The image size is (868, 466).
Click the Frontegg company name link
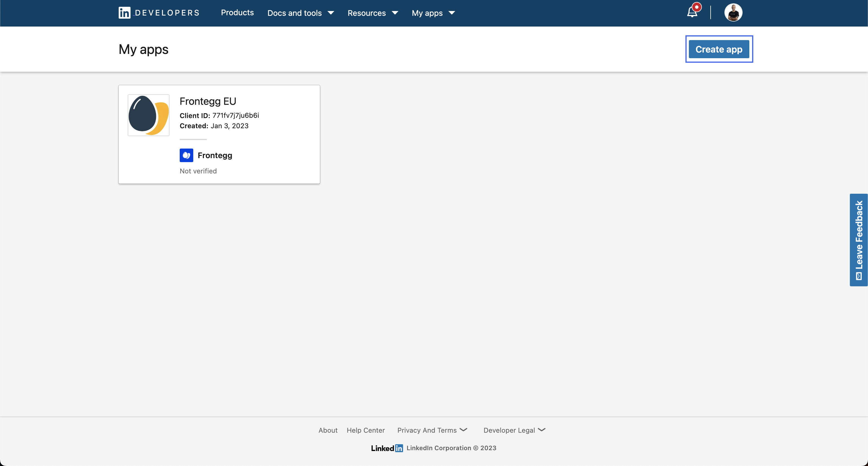[x=215, y=155]
